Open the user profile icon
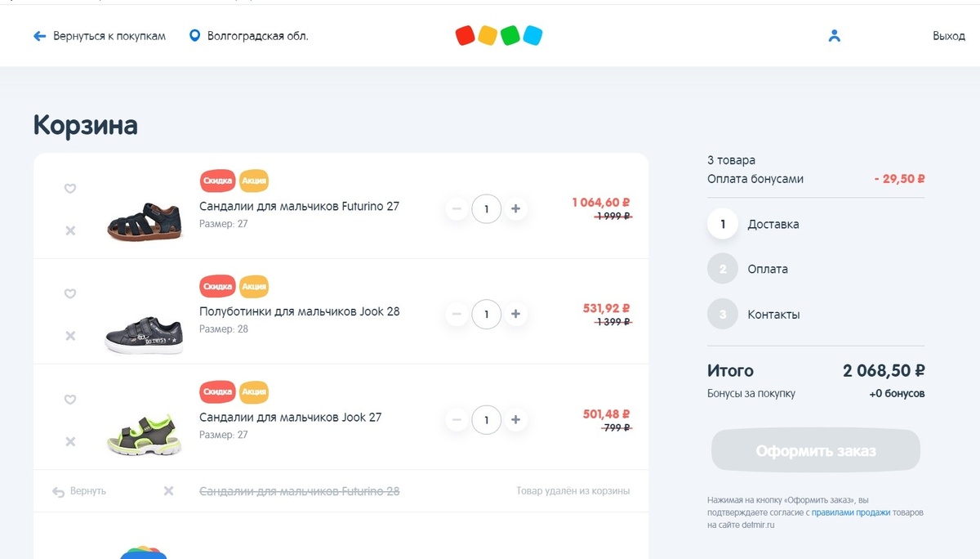 [834, 36]
